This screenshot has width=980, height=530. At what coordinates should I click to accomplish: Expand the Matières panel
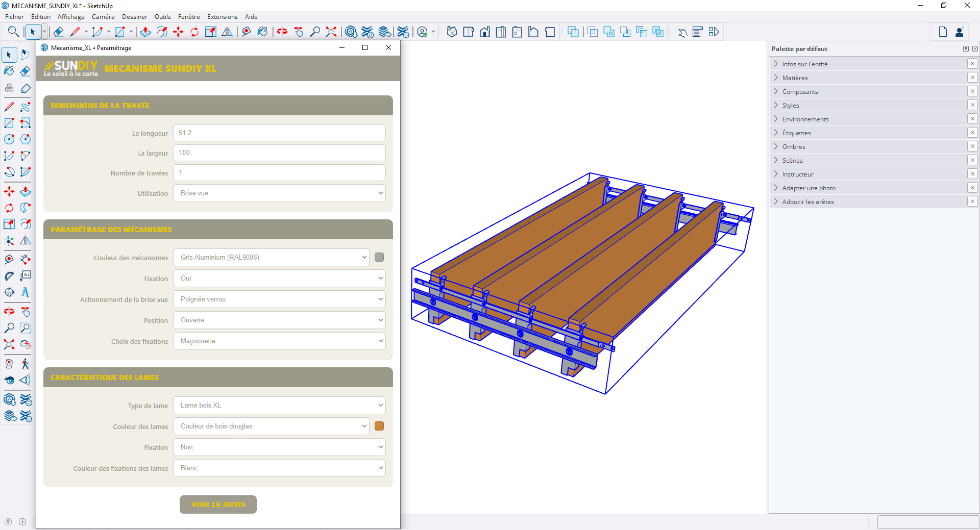(x=795, y=78)
